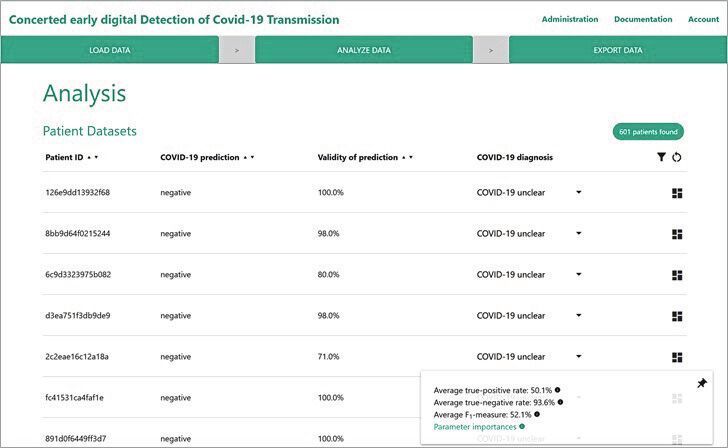Click 98.0% validity for patient 8bb9d64f0215244
This screenshot has width=728, height=448.
coord(328,233)
